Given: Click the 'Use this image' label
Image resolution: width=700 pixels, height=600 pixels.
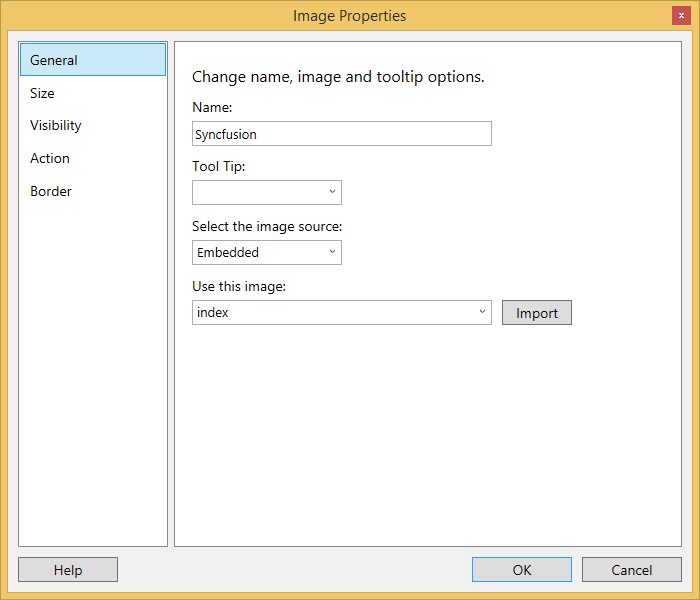Looking at the screenshot, I should point(239,286).
